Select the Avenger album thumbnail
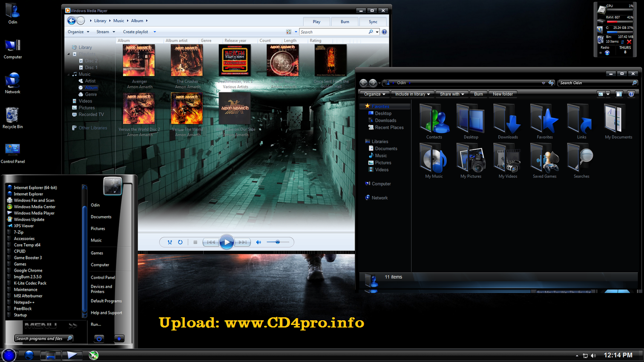The width and height of the screenshot is (644, 362). point(139,60)
